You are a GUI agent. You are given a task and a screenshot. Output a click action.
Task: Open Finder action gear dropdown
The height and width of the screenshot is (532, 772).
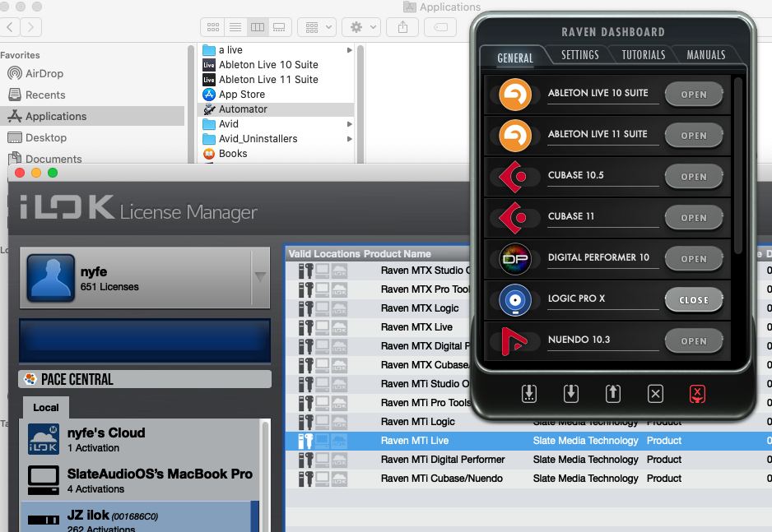(x=362, y=27)
